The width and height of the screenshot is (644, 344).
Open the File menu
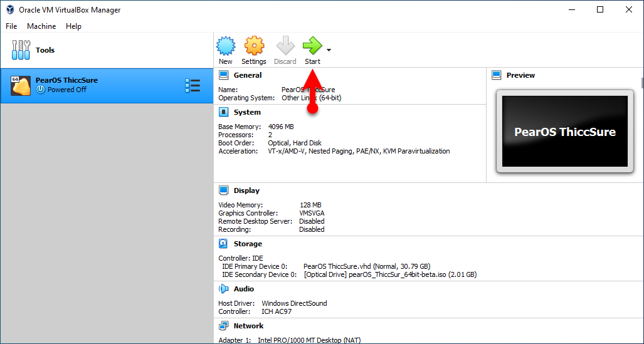[x=11, y=26]
